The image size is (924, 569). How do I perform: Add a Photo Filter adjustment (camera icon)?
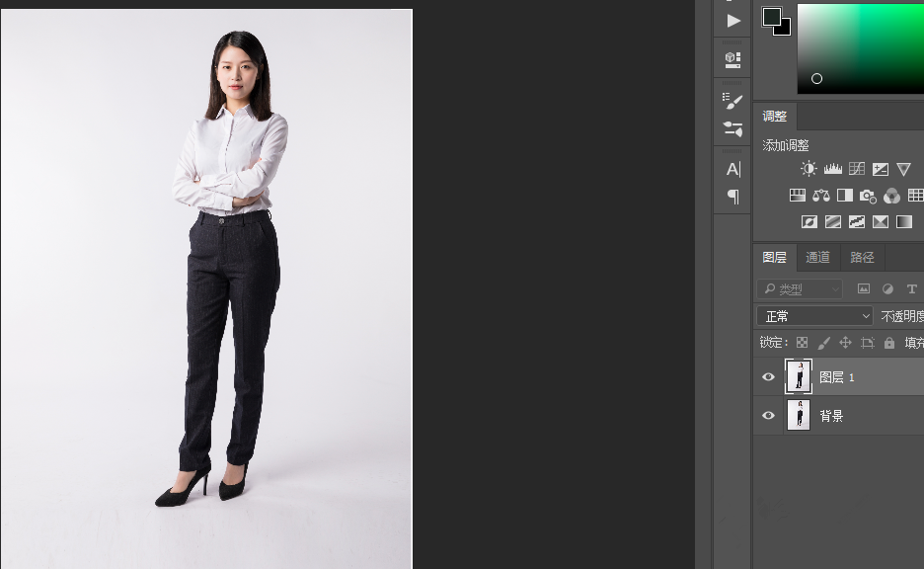[x=868, y=196]
